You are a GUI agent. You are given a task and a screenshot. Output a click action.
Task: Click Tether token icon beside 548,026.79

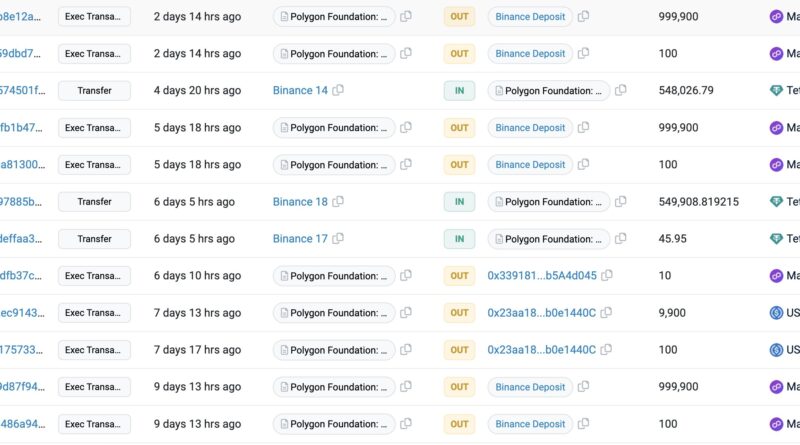(776, 91)
